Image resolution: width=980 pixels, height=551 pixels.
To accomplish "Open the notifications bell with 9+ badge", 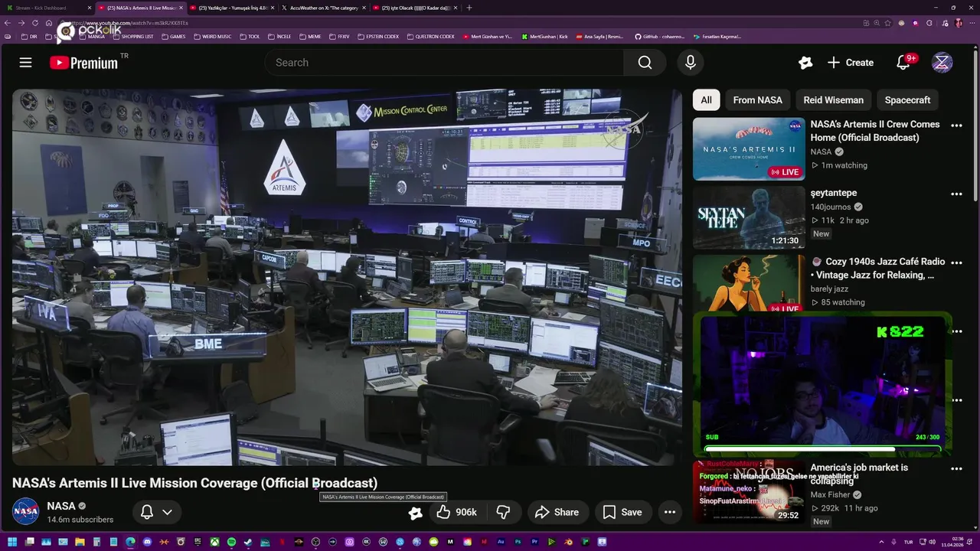I will (x=903, y=63).
